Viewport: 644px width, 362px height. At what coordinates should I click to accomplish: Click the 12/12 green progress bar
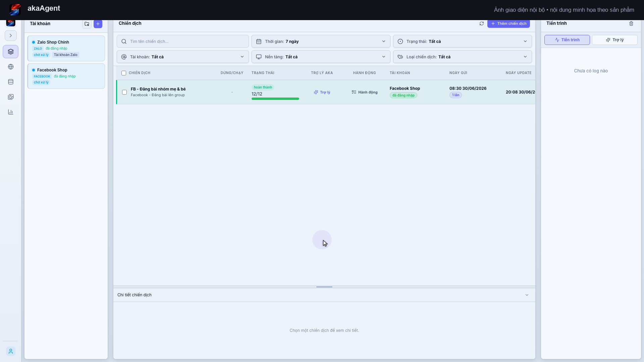(275, 99)
